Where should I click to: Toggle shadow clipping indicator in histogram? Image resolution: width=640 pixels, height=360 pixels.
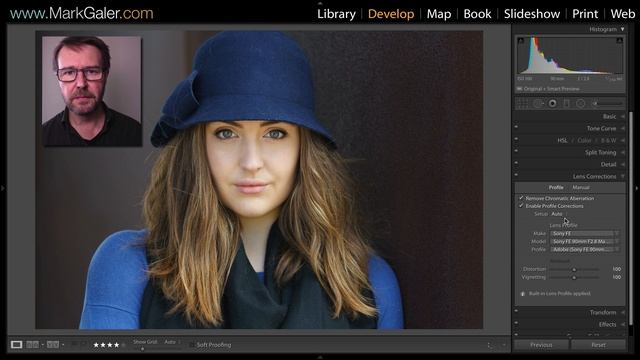pyautogui.click(x=520, y=40)
